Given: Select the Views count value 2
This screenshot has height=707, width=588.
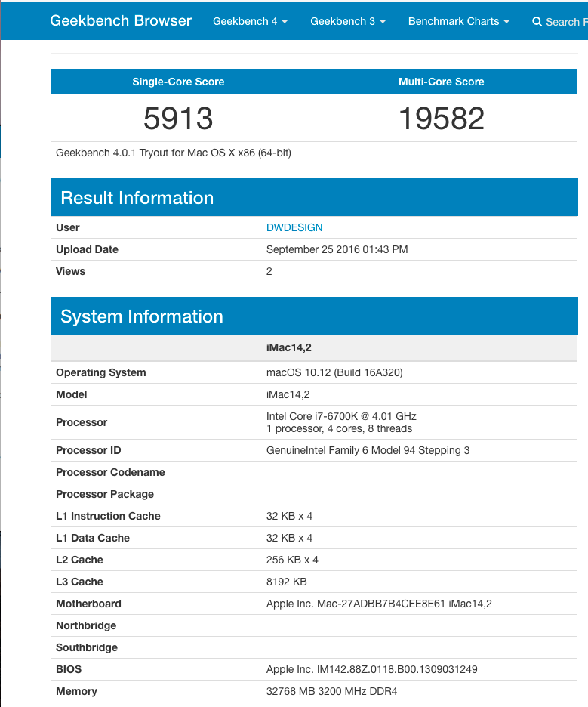Looking at the screenshot, I should pyautogui.click(x=269, y=271).
